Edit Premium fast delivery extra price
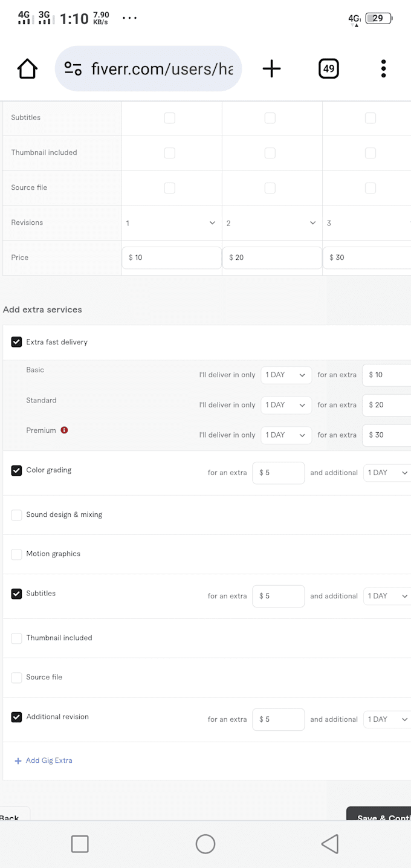Screen dimensions: 411x868 (x=387, y=435)
